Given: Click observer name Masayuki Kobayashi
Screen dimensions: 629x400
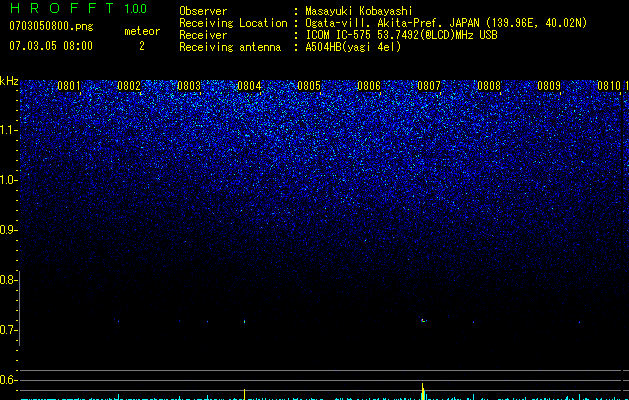Looking at the screenshot, I should tap(359, 11).
